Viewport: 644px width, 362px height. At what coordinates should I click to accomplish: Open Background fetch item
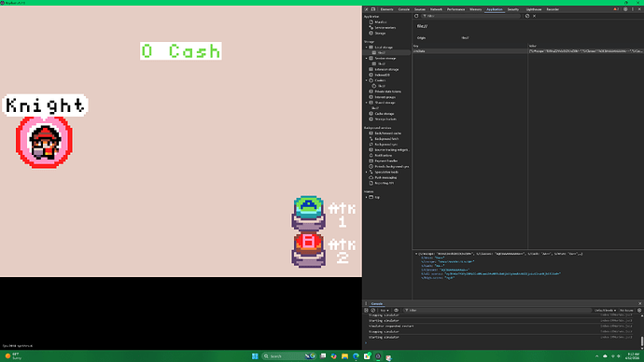[x=386, y=139]
